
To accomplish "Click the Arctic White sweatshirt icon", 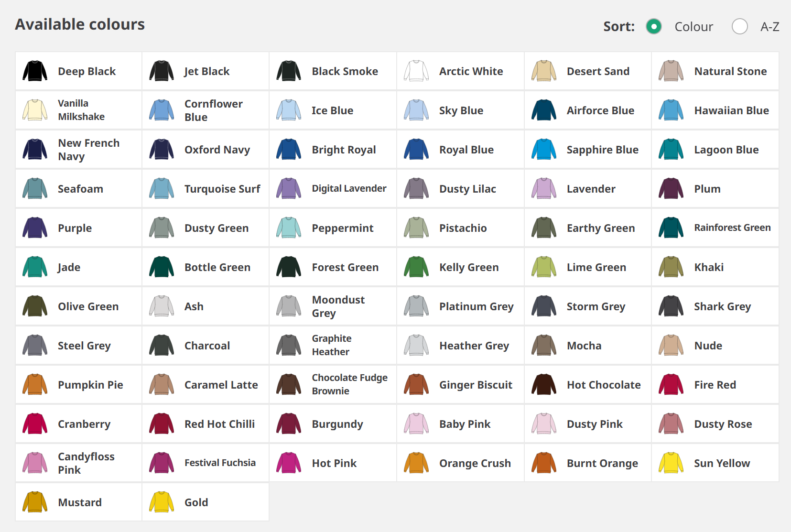I will (x=416, y=71).
